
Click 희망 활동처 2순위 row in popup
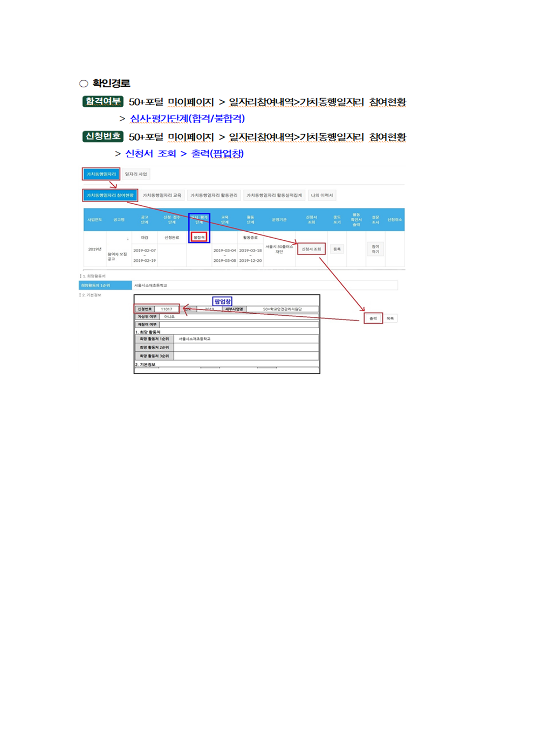point(227,348)
